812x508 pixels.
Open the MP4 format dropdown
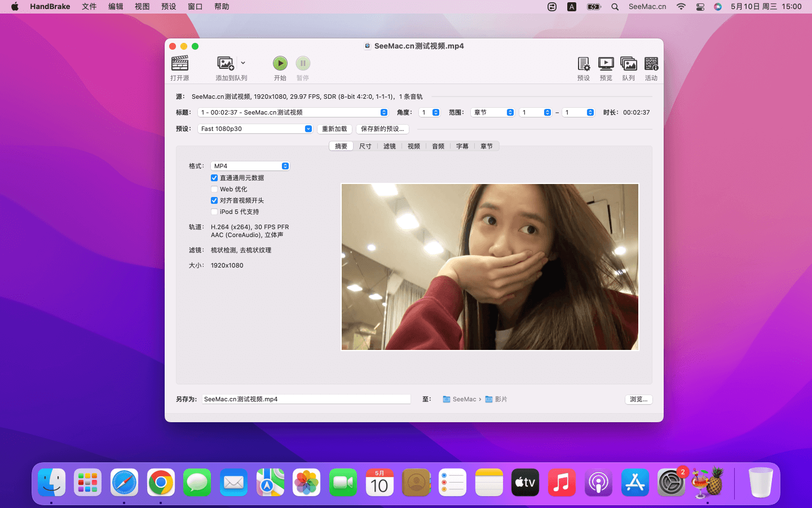(x=250, y=166)
